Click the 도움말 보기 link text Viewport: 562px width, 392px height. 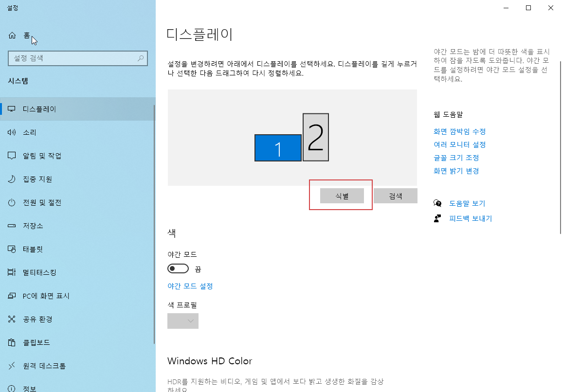pyautogui.click(x=467, y=203)
